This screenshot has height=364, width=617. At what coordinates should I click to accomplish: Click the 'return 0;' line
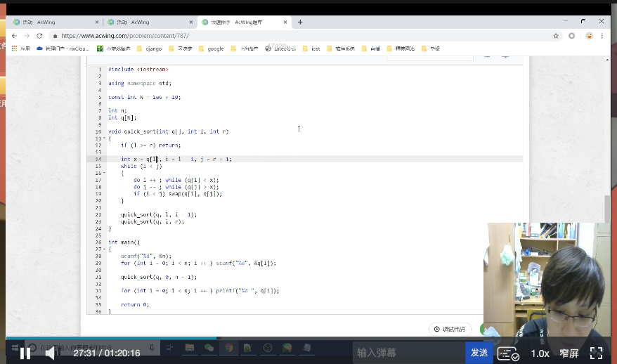click(135, 304)
